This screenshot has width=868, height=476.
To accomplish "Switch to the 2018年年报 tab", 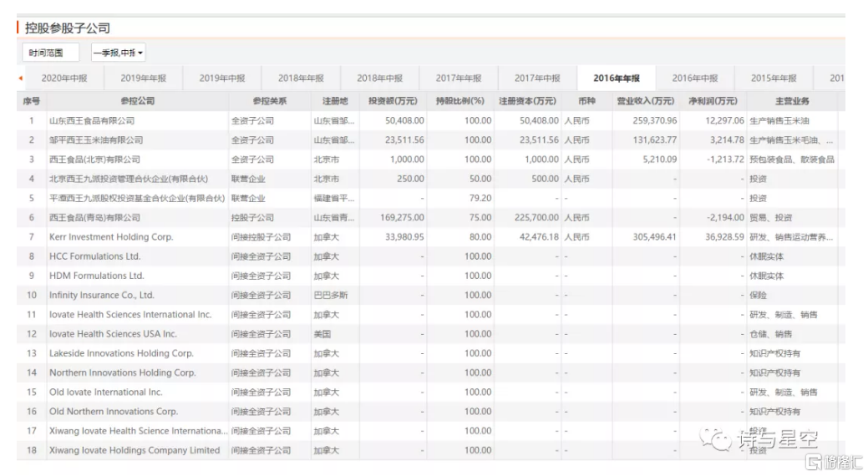I will point(301,78).
